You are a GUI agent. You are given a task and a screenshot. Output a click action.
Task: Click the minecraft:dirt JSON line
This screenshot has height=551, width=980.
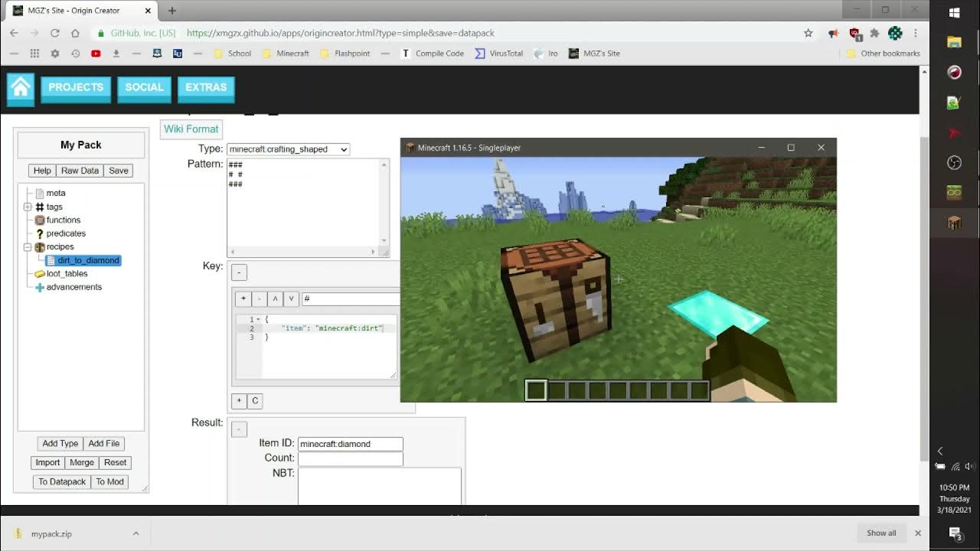pyautogui.click(x=332, y=328)
